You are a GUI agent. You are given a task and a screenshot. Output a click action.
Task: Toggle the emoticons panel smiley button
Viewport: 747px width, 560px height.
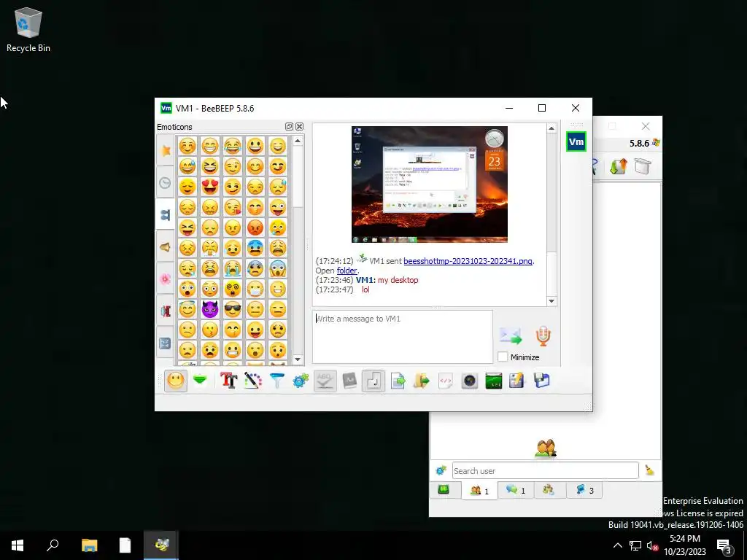(175, 381)
